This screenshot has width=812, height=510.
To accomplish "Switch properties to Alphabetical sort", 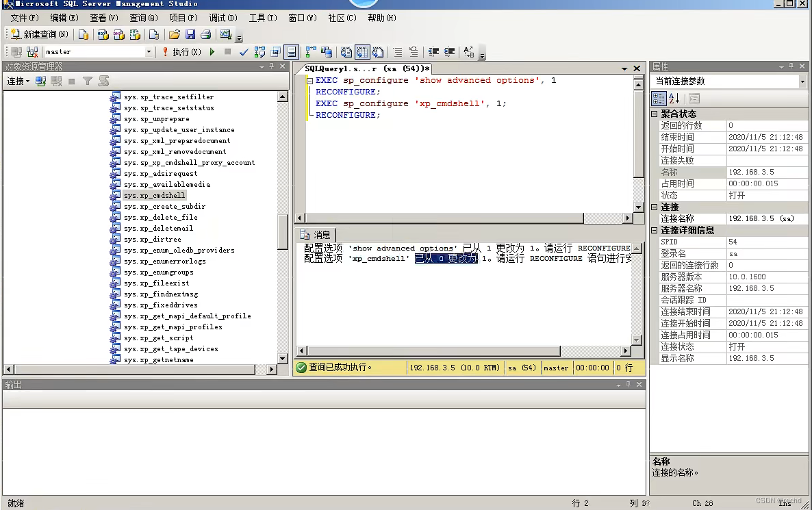I will coord(674,99).
